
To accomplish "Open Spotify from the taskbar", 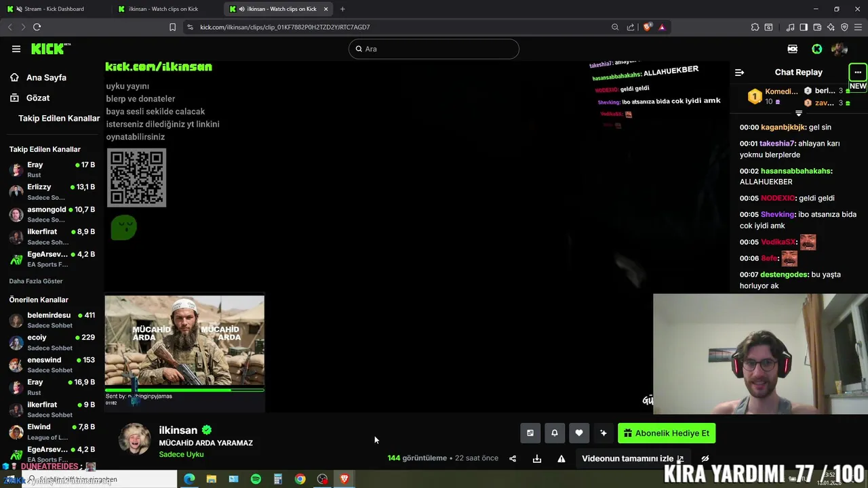I will tap(256, 479).
